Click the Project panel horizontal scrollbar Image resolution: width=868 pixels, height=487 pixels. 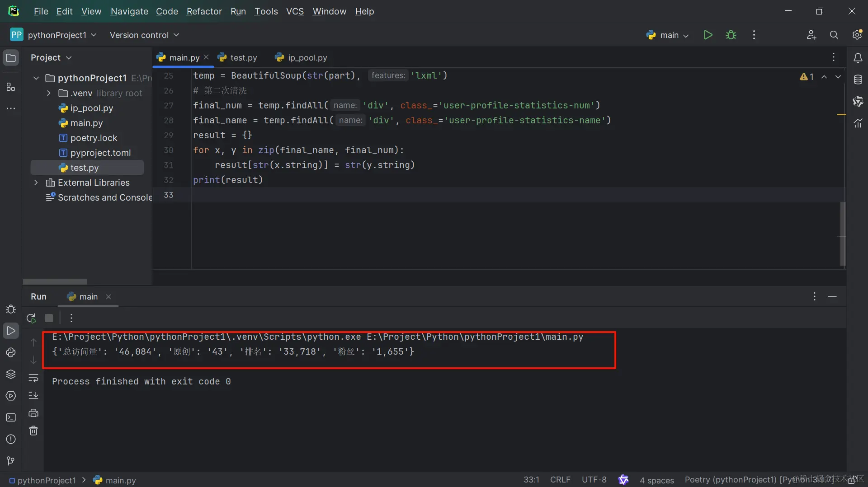[x=55, y=281]
